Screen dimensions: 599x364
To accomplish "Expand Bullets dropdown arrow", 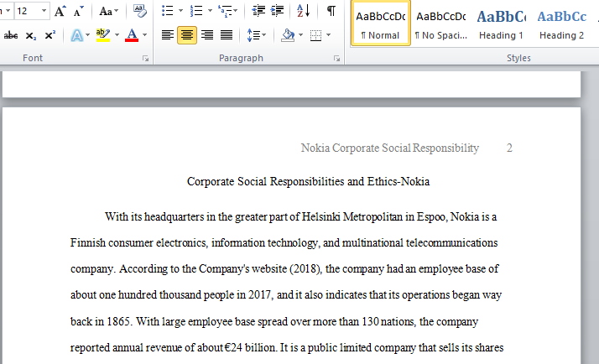I will pos(180,11).
